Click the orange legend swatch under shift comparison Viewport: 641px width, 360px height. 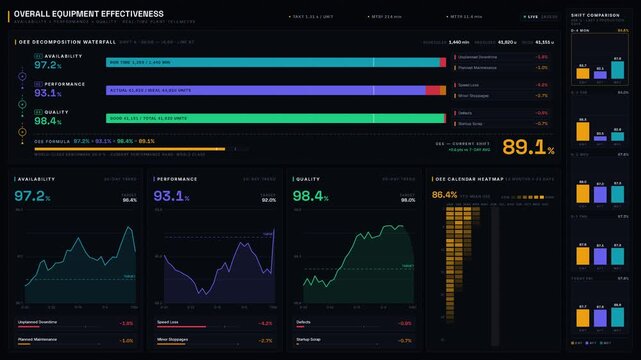(x=573, y=343)
